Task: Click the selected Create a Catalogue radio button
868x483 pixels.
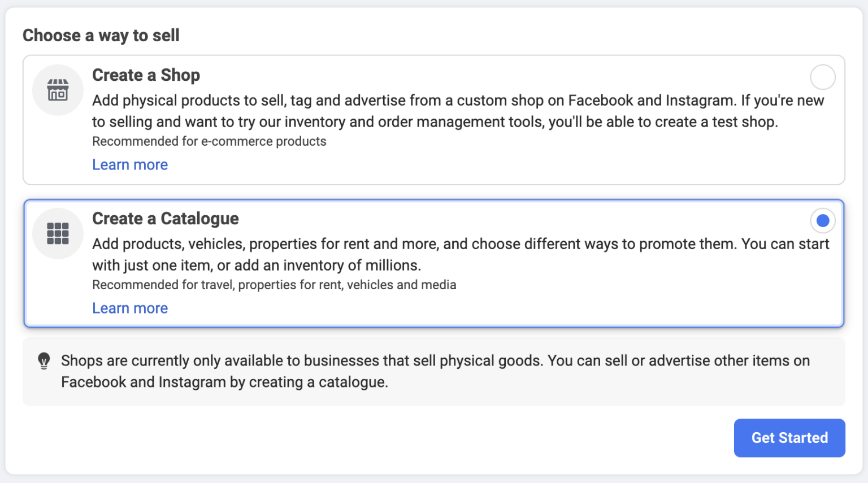Action: point(823,220)
